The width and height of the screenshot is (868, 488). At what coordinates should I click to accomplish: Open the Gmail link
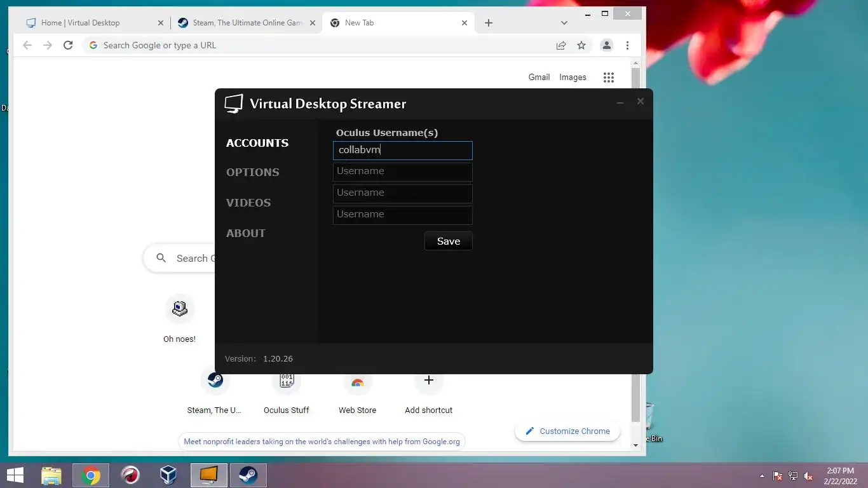539,77
